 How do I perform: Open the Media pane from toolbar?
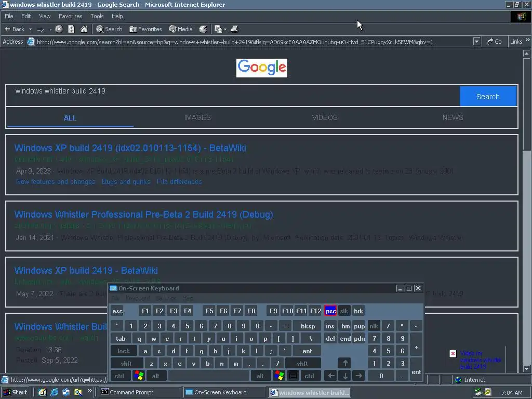[181, 29]
